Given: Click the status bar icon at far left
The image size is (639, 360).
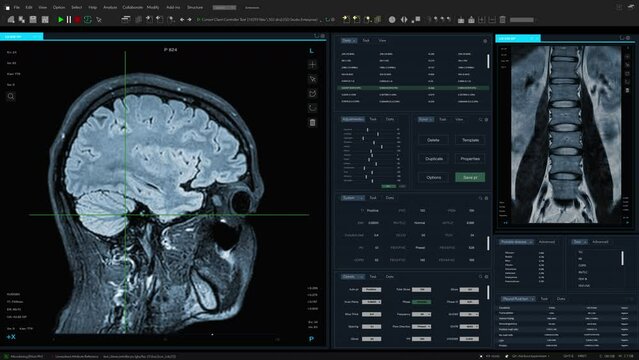Looking at the screenshot, I should (6, 356).
